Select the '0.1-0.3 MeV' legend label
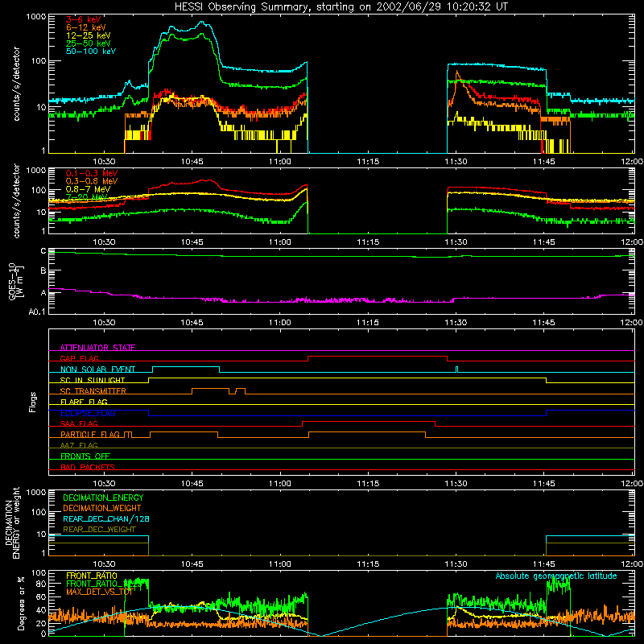The image size is (644, 644). click(92, 173)
